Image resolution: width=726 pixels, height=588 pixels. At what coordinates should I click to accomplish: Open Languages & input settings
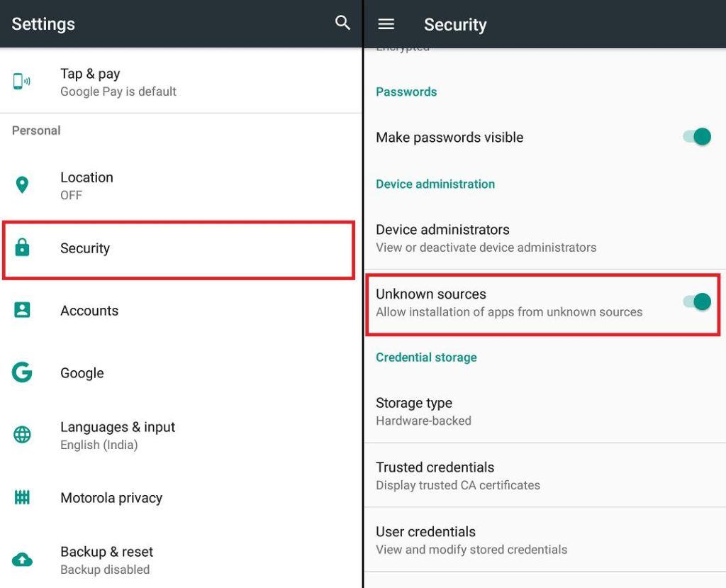pyautogui.click(x=118, y=435)
